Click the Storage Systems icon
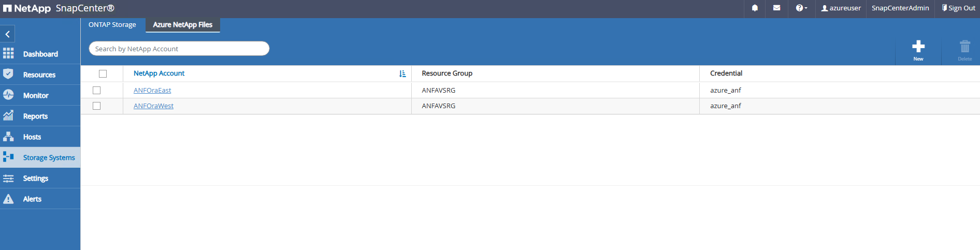The height and width of the screenshot is (250, 980). coord(8,156)
